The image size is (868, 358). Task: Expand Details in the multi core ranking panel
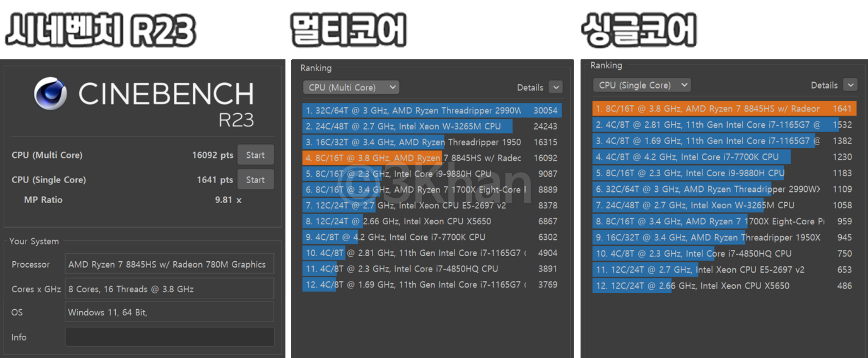coord(556,87)
